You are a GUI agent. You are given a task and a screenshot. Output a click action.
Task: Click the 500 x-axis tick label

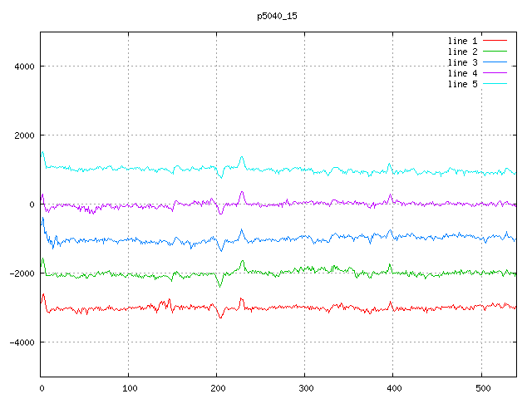coord(481,387)
